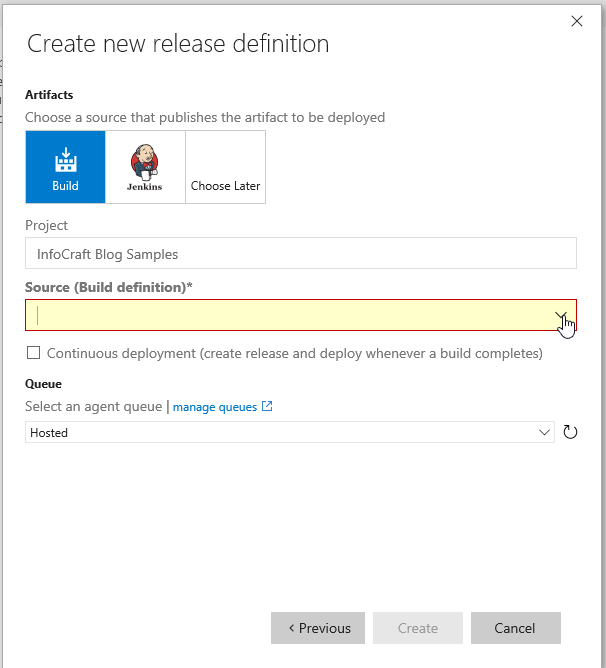Viewport: 606px width, 668px height.
Task: Cancel the release definition dialog
Action: pos(515,628)
